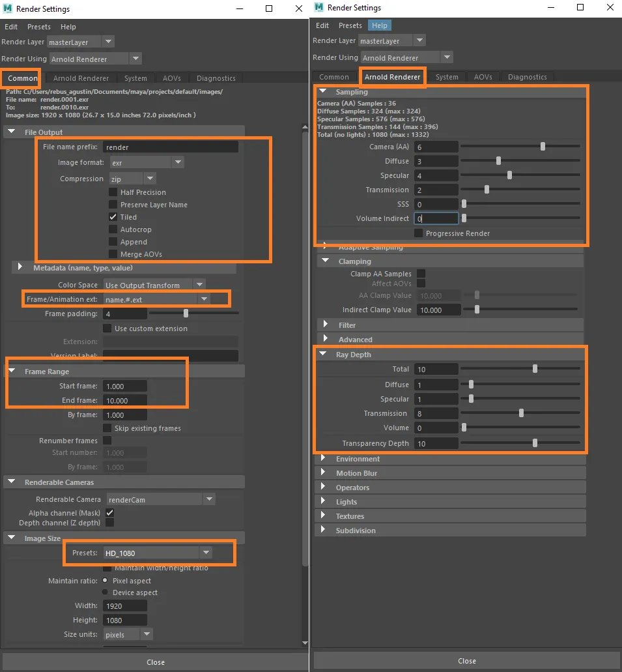Click the Width field showing 1920
Image resolution: width=622 pixels, height=672 pixels.
(125, 606)
